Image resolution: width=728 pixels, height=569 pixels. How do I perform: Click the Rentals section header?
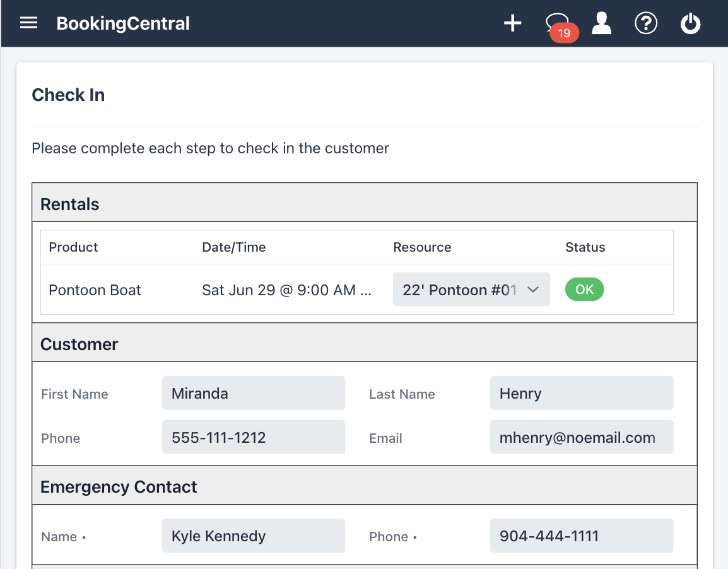click(x=365, y=202)
